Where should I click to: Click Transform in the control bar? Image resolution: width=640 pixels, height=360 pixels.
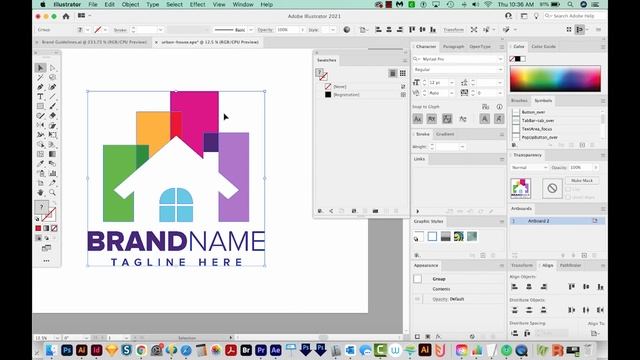pos(453,30)
